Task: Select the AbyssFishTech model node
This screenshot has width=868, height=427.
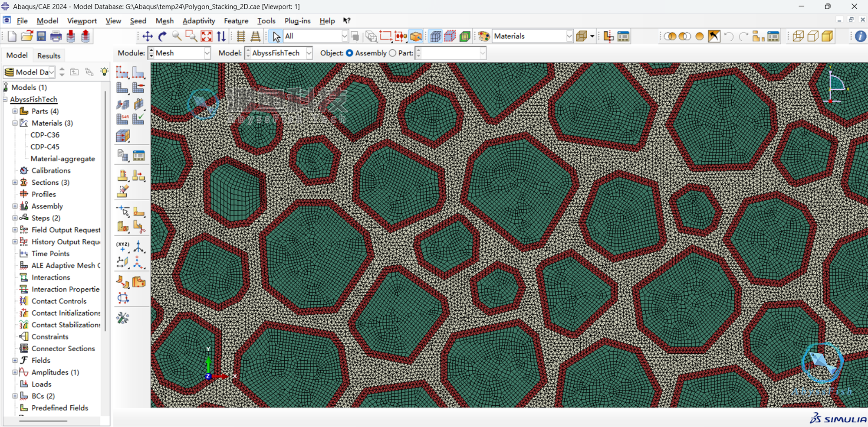Action: (33, 99)
